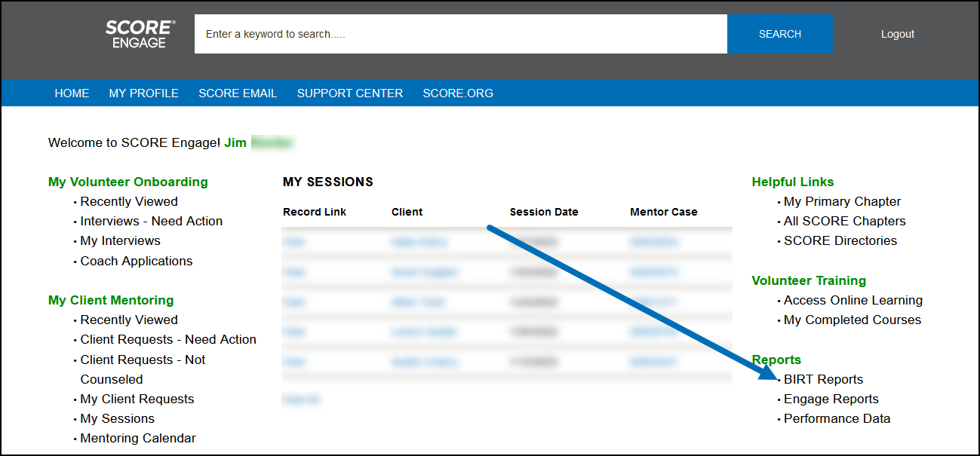The image size is (980, 456).
Task: Open the My Interviews link
Action: [x=120, y=240]
